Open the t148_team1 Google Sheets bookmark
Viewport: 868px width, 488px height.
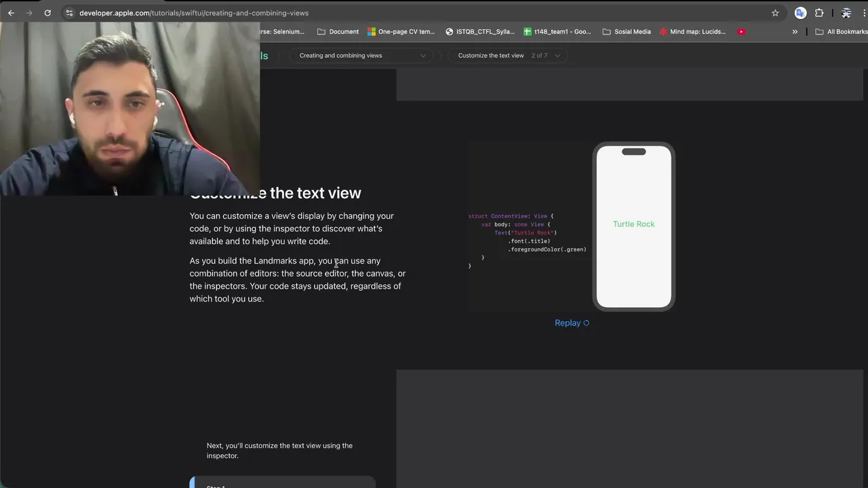[557, 31]
